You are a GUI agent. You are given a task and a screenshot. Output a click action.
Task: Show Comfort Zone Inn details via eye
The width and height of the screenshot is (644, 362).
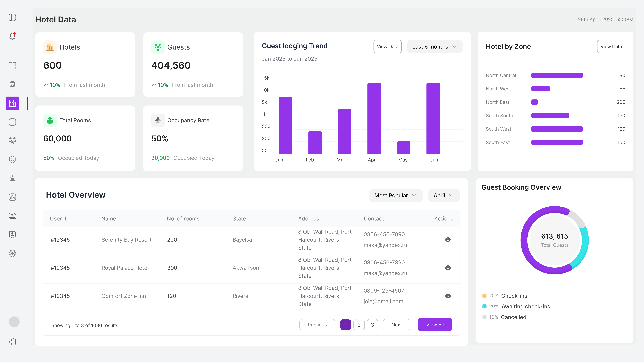[448, 296]
